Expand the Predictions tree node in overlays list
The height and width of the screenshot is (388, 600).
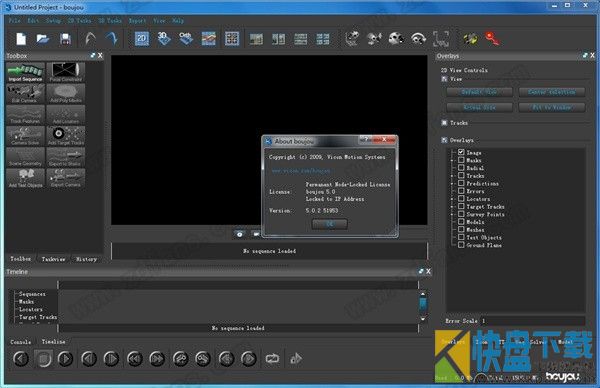click(x=452, y=184)
